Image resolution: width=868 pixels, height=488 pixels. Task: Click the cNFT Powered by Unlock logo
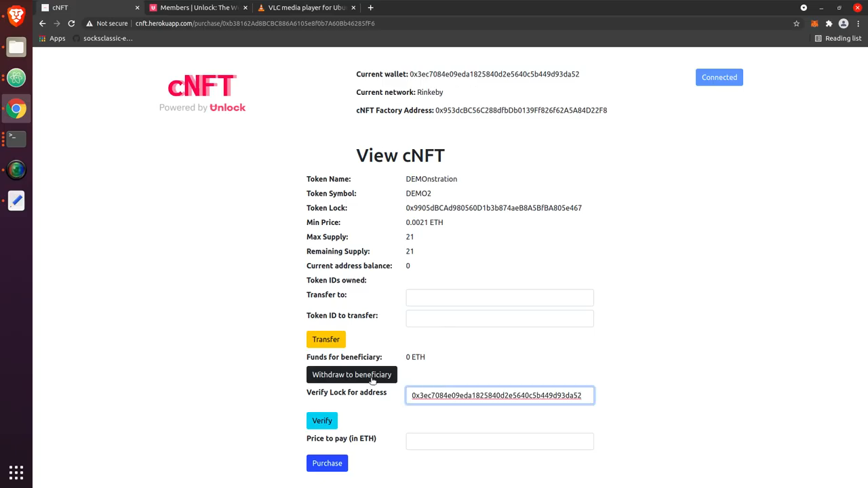click(x=202, y=94)
